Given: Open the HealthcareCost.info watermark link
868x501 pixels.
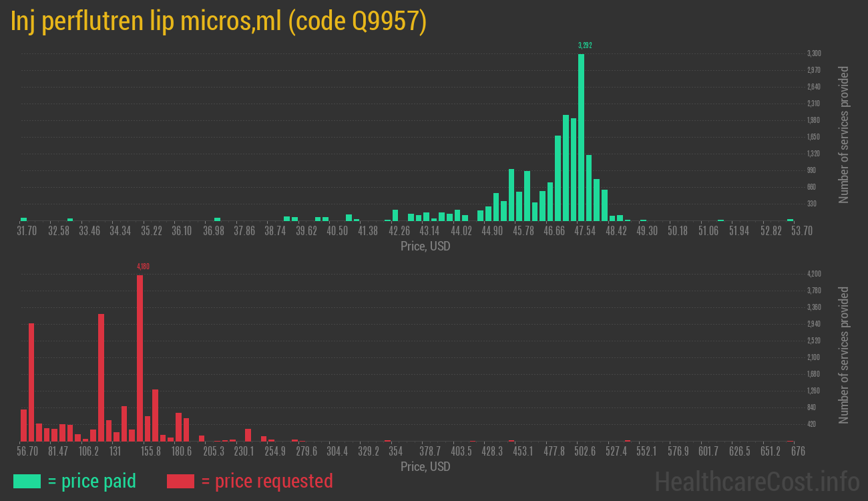Looking at the screenshot, I should [756, 481].
